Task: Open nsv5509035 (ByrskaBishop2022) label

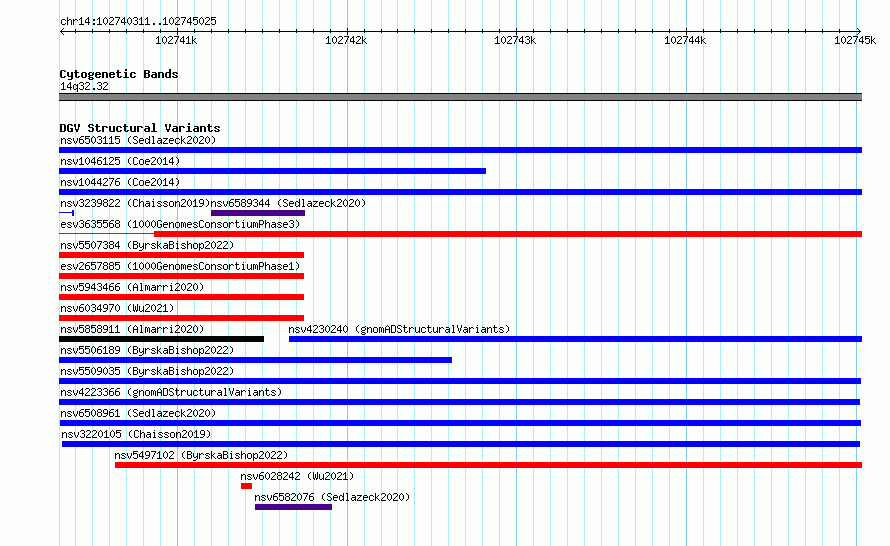Action: pyautogui.click(x=147, y=371)
